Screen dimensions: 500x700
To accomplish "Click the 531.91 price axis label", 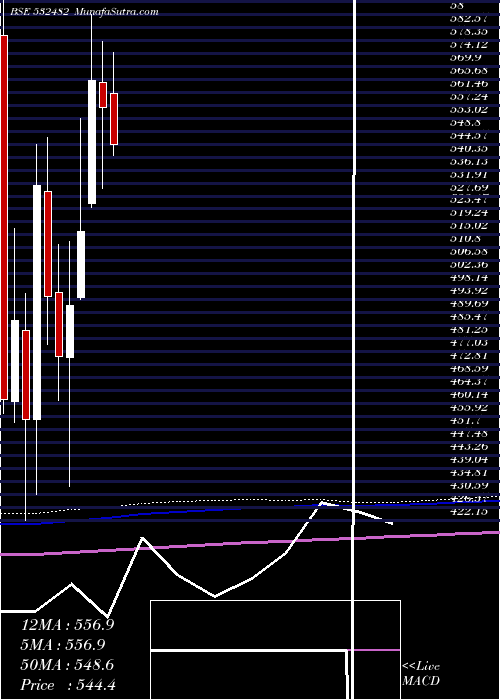I will [x=469, y=174].
